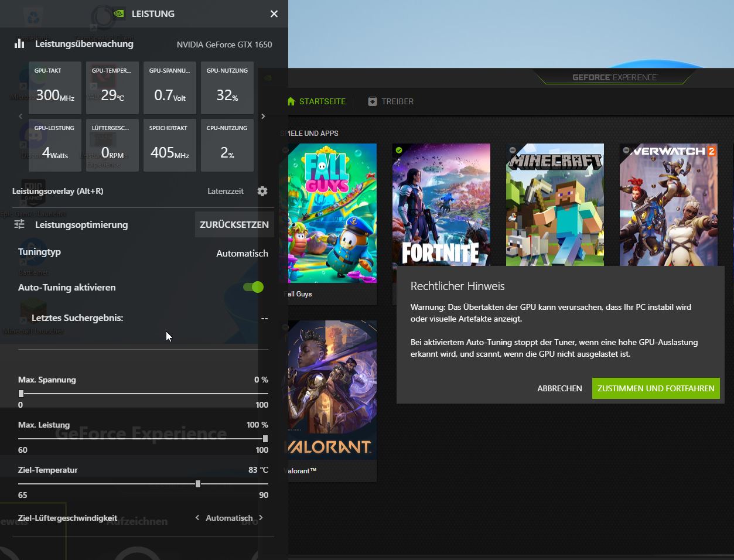Select the Speichertakt 405 MHz tile
The height and width of the screenshot is (560, 734).
coord(170,145)
